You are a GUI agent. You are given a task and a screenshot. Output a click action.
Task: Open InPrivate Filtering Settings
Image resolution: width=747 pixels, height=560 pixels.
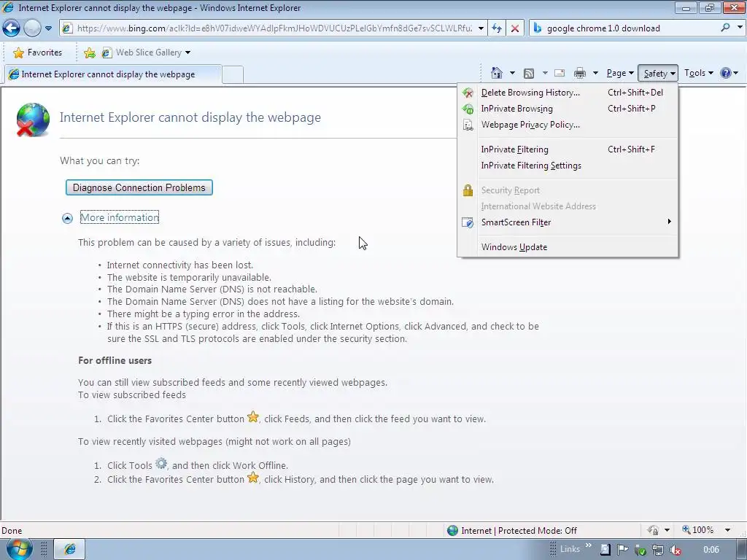coord(568,166)
